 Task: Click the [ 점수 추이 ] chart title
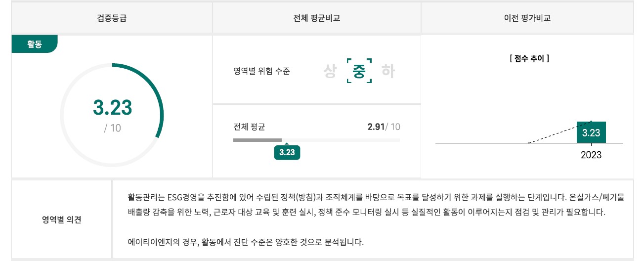(x=529, y=58)
